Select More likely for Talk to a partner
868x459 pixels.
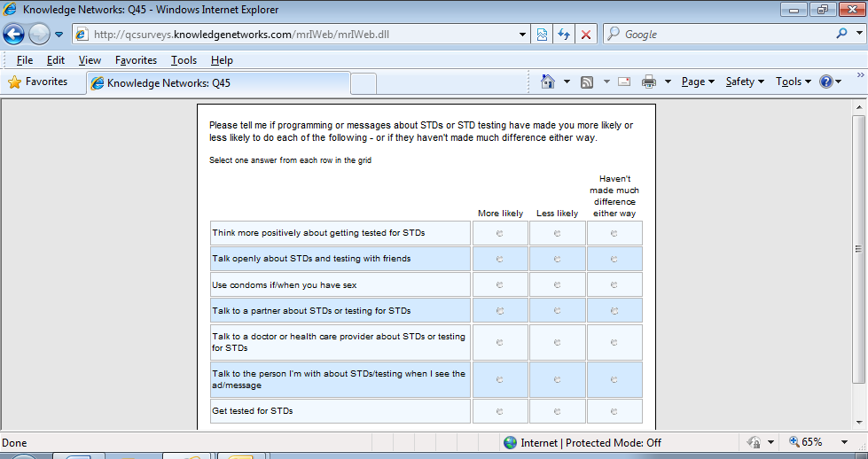coord(499,311)
